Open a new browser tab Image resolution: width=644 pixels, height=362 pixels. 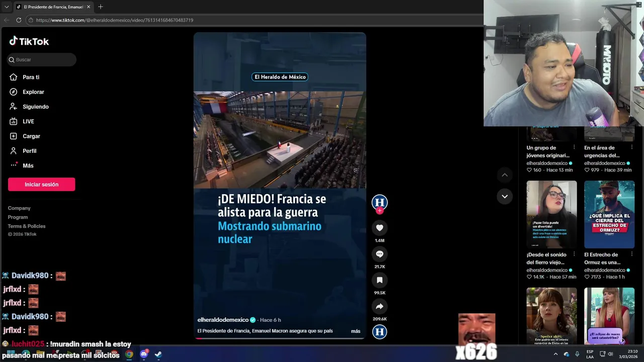pyautogui.click(x=100, y=7)
